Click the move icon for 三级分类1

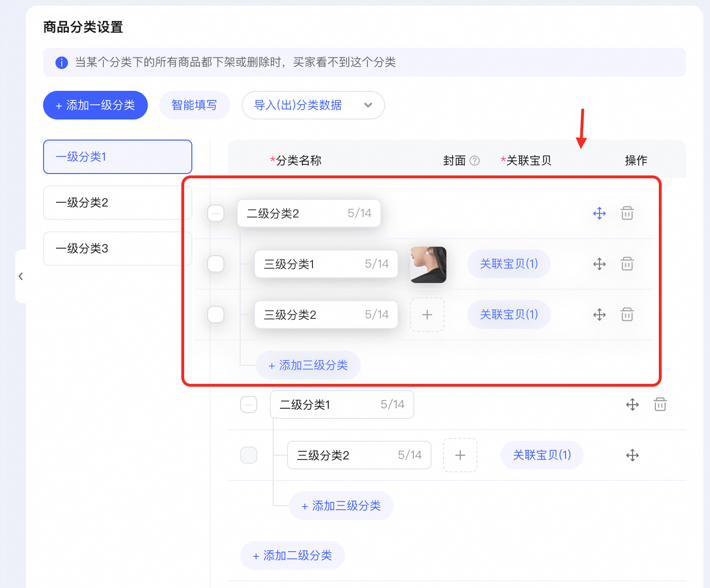coord(599,264)
